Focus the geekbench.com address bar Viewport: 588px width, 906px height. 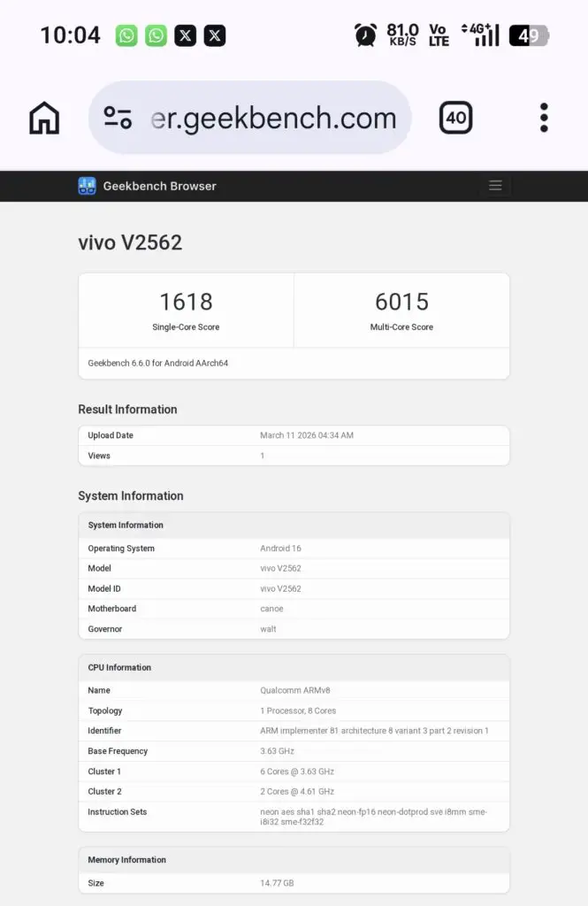[x=272, y=118]
